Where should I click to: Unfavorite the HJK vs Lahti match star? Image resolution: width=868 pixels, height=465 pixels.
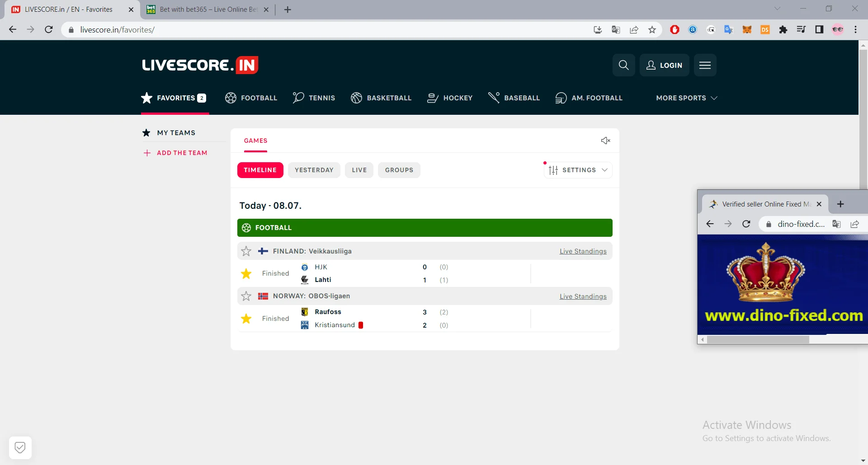(x=246, y=273)
